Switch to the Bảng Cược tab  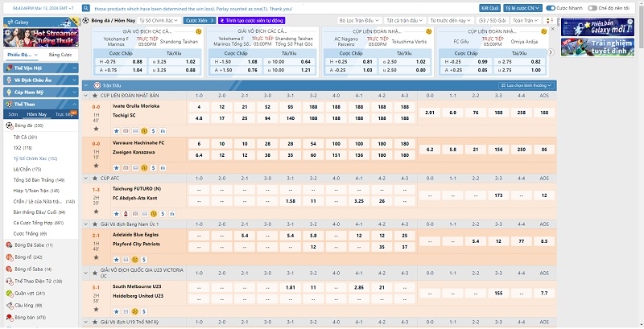[60, 55]
